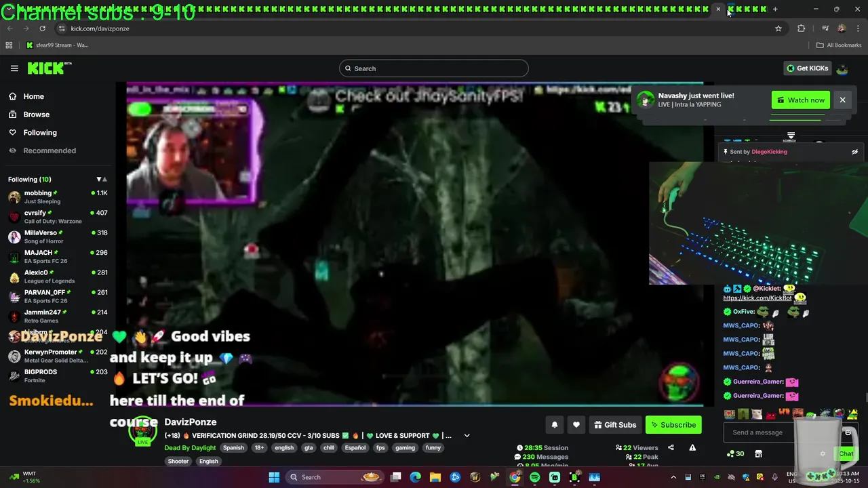Screen dimensions: 868x488
Task: Expand the stream title chevron
Action: point(467,436)
